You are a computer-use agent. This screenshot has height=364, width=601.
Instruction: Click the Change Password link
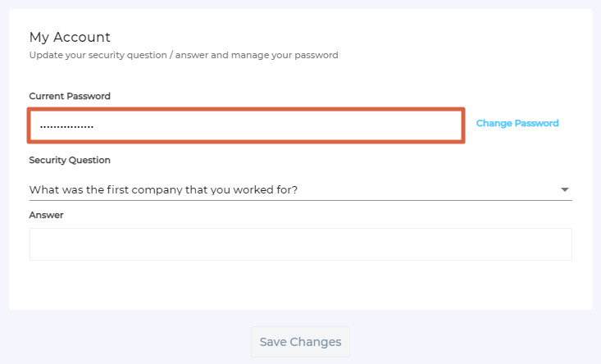(517, 123)
